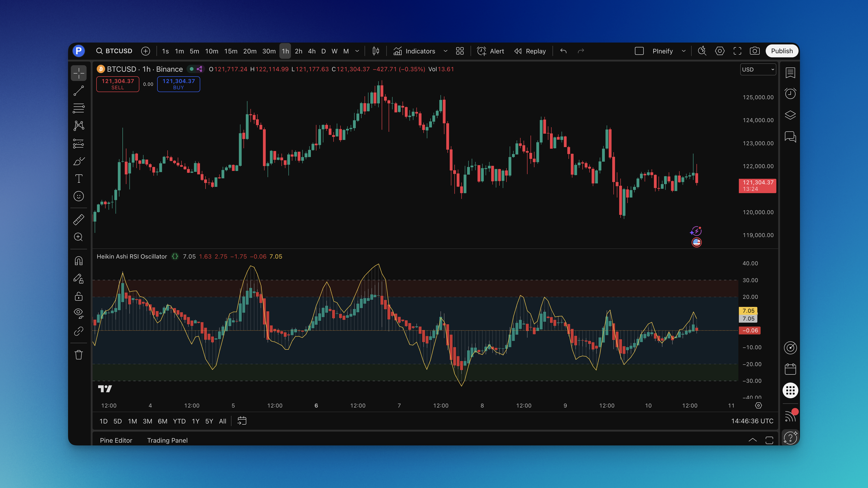This screenshot has height=488, width=868.
Task: Select the Fibonacci retracement tool
Action: pyautogui.click(x=78, y=108)
